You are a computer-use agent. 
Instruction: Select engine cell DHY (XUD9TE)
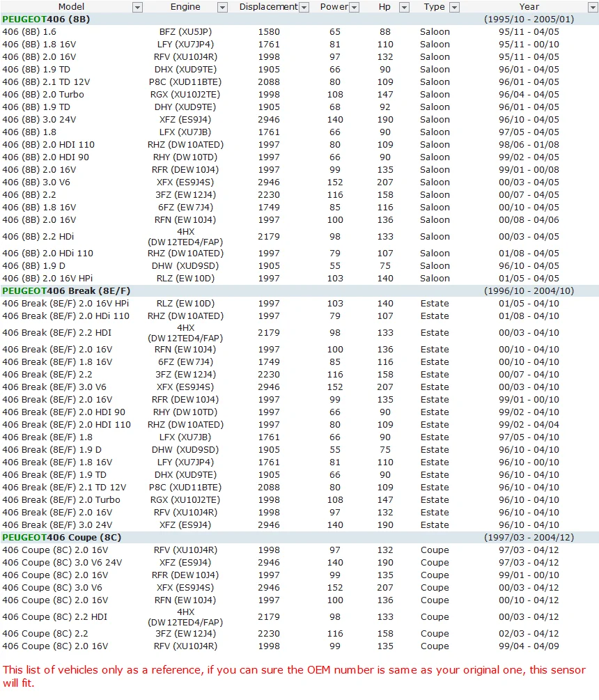click(185, 107)
